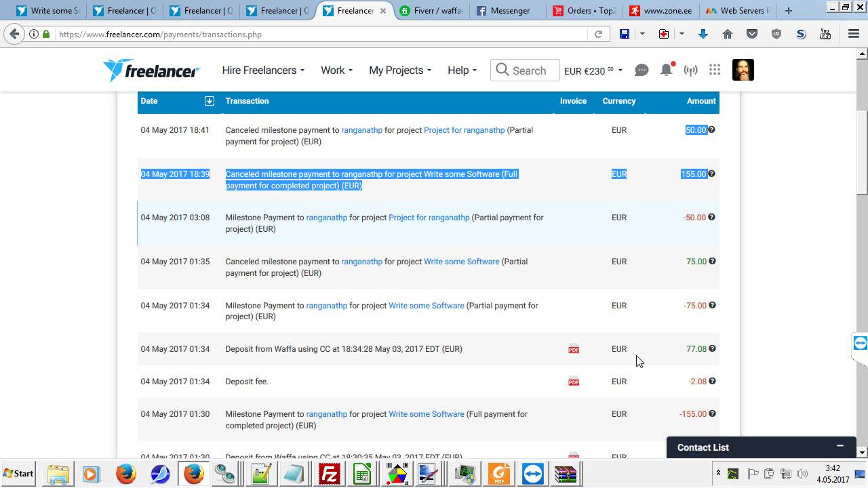Open a new browser tab
The width and height of the screenshot is (868, 488).
tap(788, 11)
